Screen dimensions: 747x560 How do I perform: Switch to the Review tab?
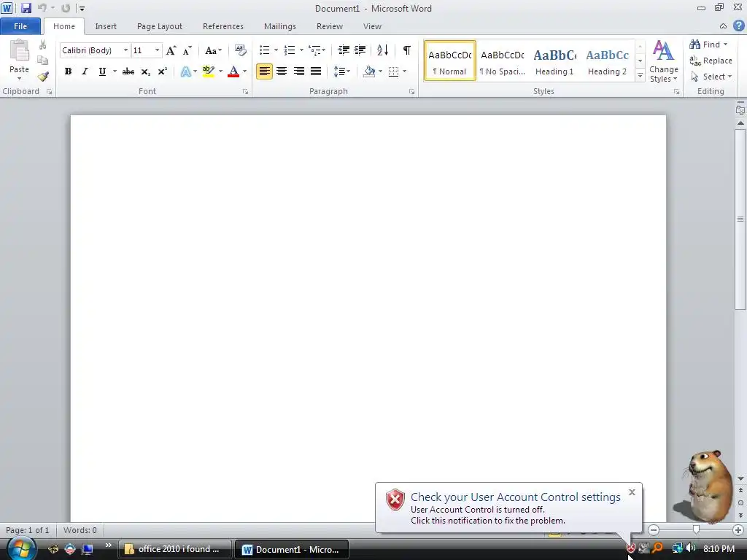tap(330, 26)
